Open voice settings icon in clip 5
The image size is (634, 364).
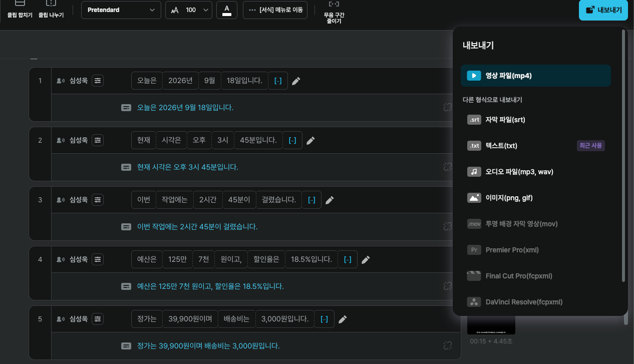(x=98, y=319)
